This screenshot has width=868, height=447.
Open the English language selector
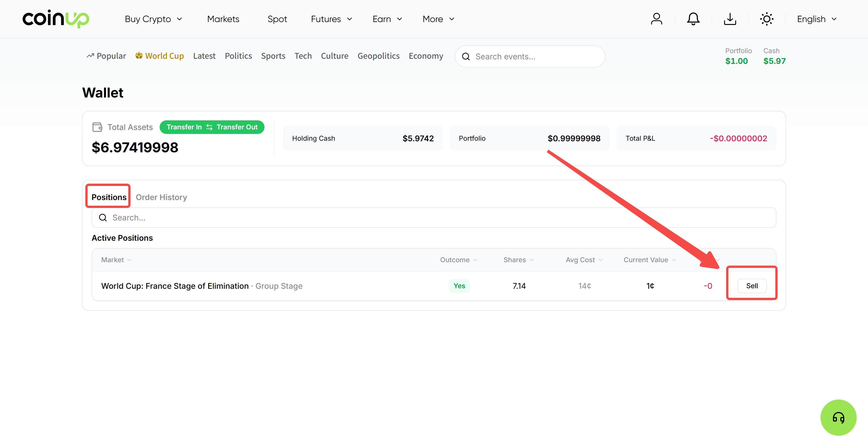pyautogui.click(x=817, y=19)
